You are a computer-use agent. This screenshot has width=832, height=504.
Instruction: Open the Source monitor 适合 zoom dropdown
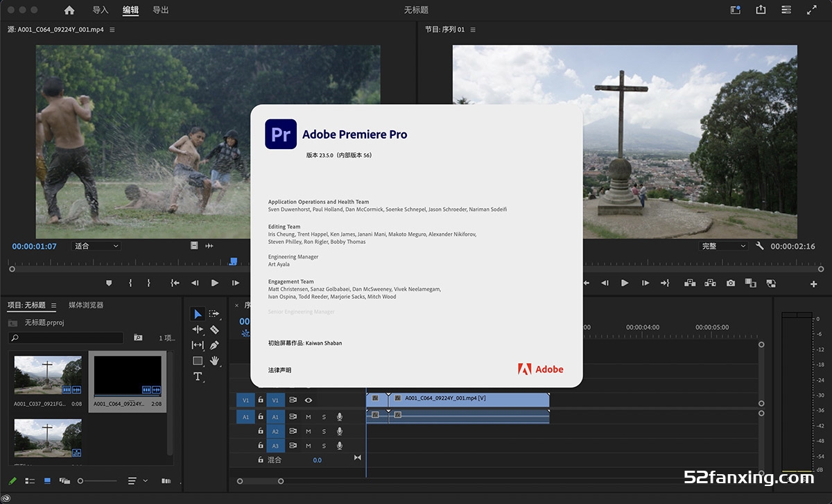pos(96,246)
